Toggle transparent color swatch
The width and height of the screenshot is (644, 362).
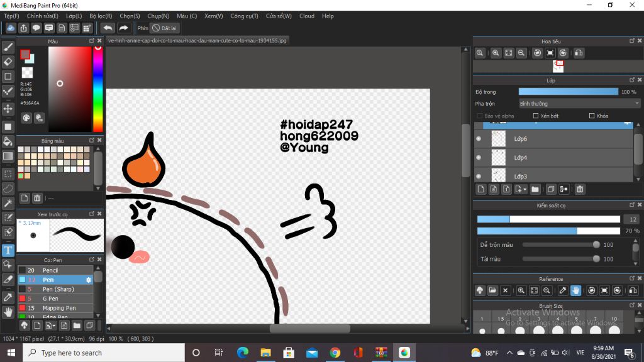click(x=27, y=73)
